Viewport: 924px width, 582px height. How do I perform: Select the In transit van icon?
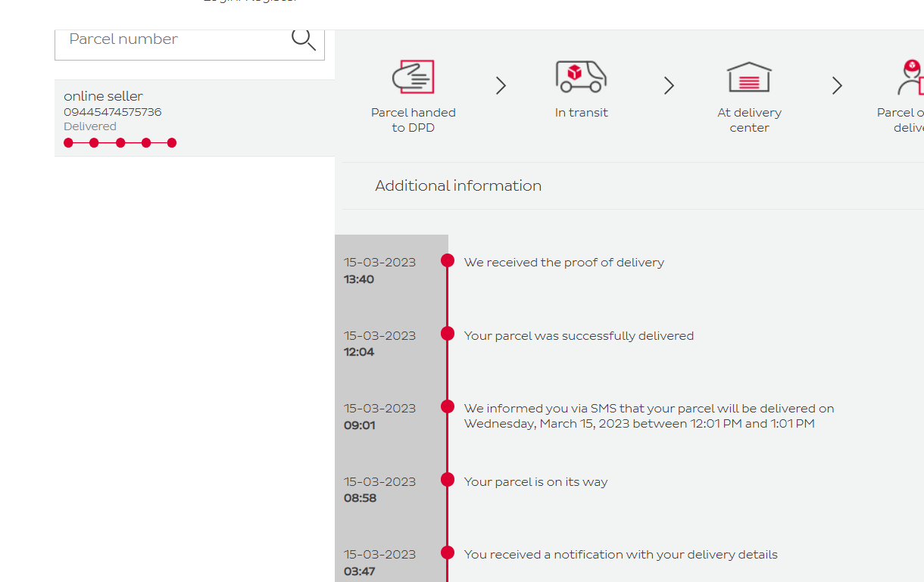tap(581, 76)
